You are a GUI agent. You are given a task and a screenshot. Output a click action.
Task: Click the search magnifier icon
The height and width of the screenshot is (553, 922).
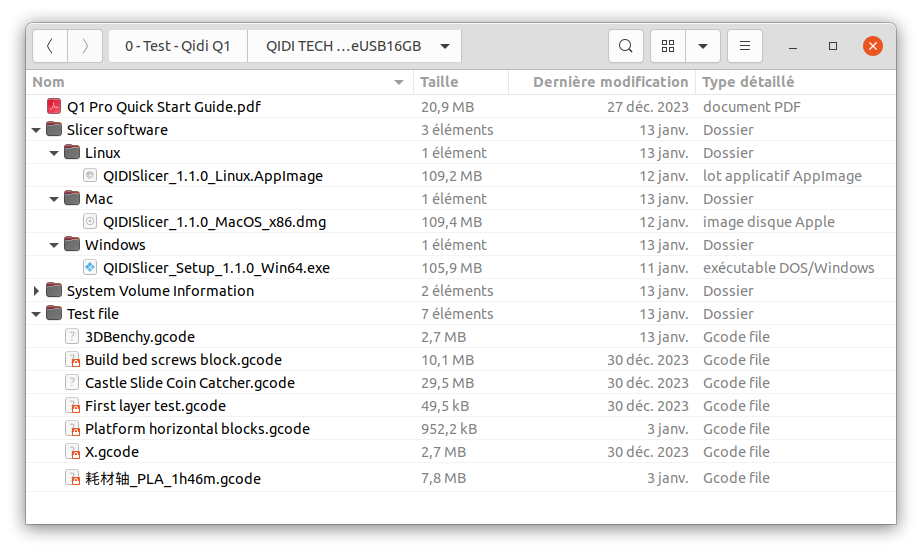click(x=625, y=46)
